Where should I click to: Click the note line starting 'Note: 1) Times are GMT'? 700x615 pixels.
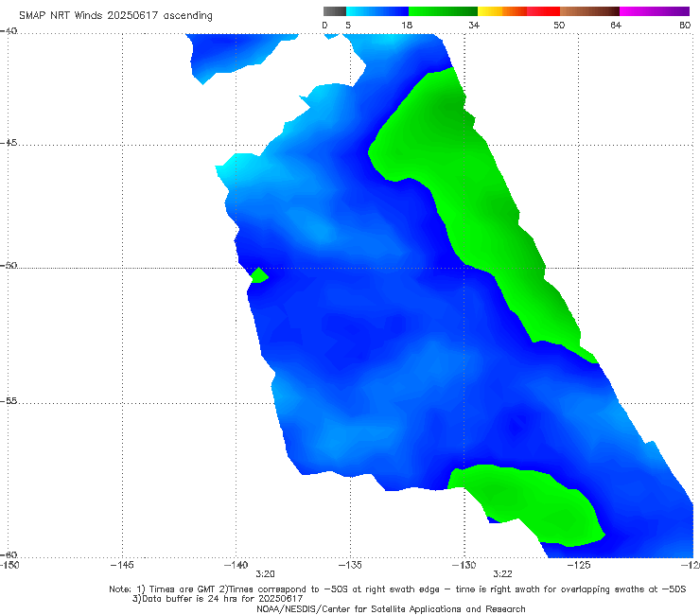tap(397, 589)
